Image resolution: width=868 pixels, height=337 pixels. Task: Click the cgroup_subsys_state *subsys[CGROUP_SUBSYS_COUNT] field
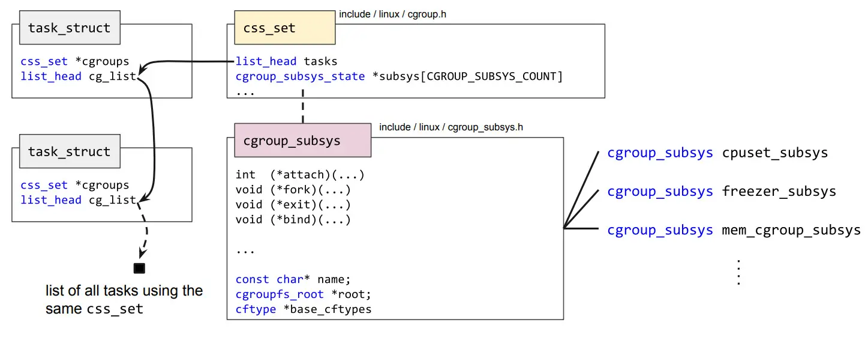[399, 76]
